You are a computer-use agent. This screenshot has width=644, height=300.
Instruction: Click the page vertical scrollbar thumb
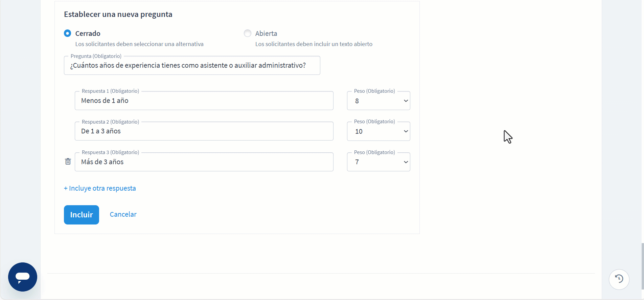[x=642, y=266]
